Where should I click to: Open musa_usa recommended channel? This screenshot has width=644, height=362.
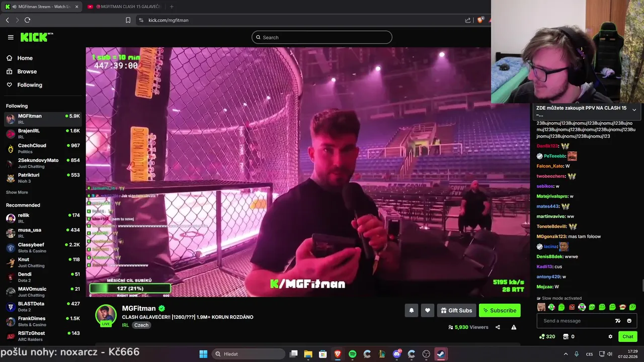tap(43, 233)
